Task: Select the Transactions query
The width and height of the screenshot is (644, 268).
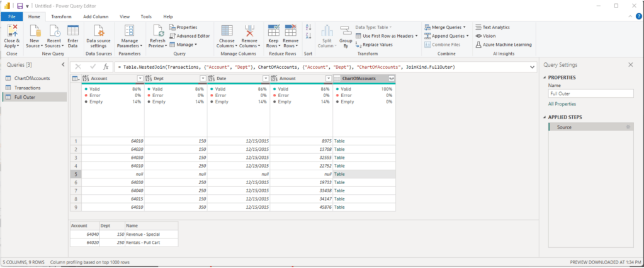Action: tap(27, 88)
